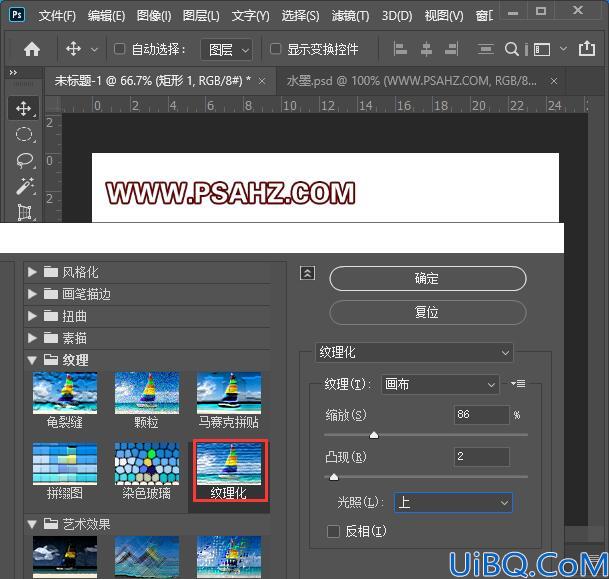
Task: Open the search magnifier icon
Action: (x=512, y=49)
